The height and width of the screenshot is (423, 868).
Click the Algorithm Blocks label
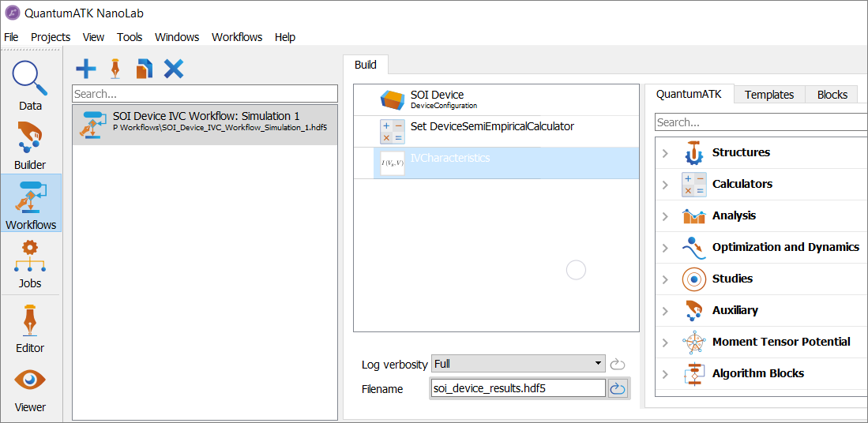758,373
